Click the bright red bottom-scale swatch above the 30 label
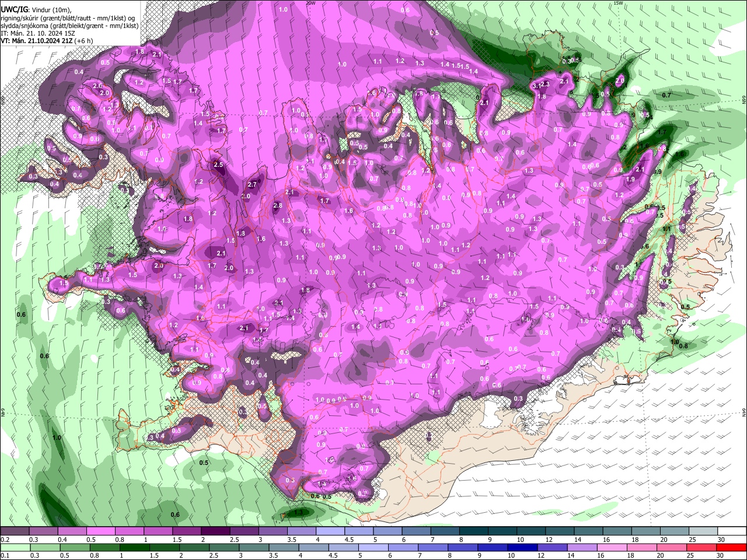Viewport: 747px width, 560px height. [731, 547]
